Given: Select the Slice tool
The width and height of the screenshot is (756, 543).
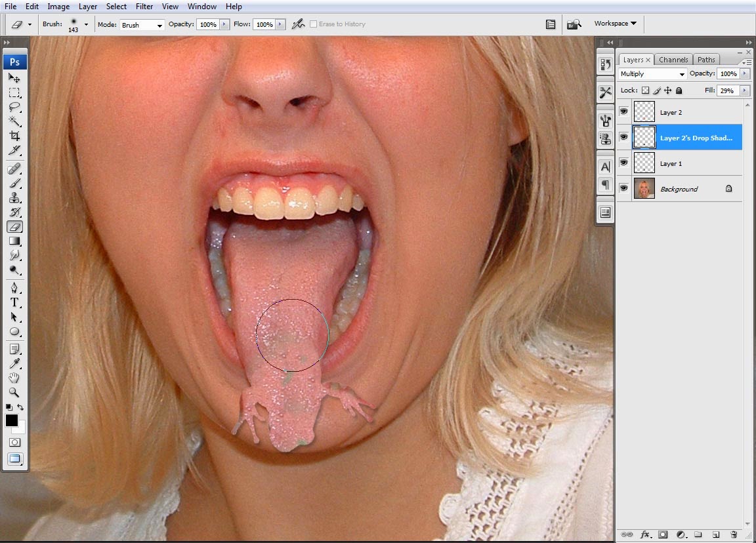Looking at the screenshot, I should point(14,150).
